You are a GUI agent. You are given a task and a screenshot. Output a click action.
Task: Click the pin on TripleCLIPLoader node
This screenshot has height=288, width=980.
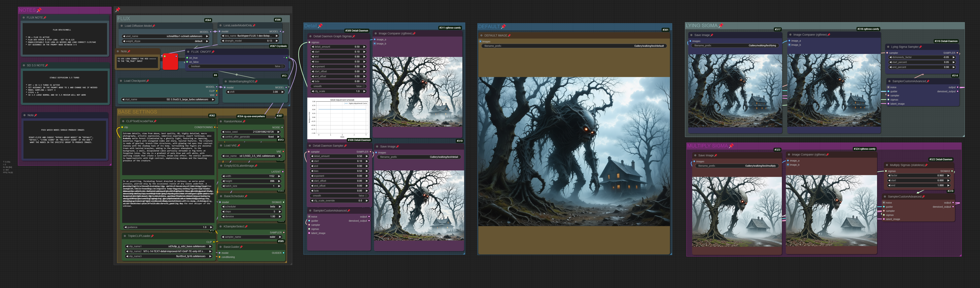point(153,236)
